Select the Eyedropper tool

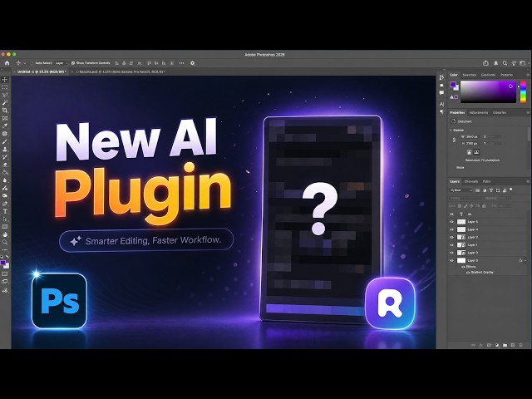(5, 126)
